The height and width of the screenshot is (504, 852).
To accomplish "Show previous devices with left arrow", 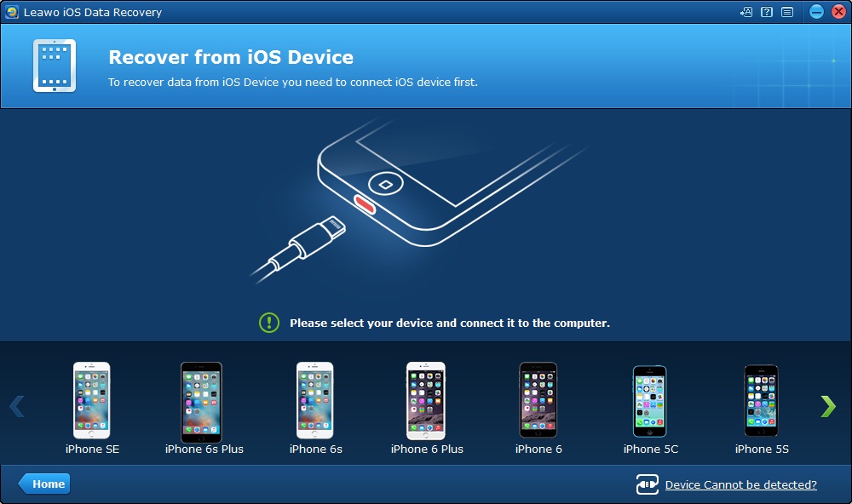I will (x=17, y=406).
